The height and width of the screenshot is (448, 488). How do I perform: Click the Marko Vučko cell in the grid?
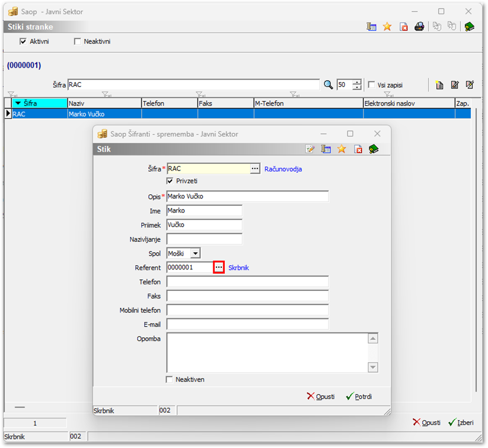coord(104,114)
